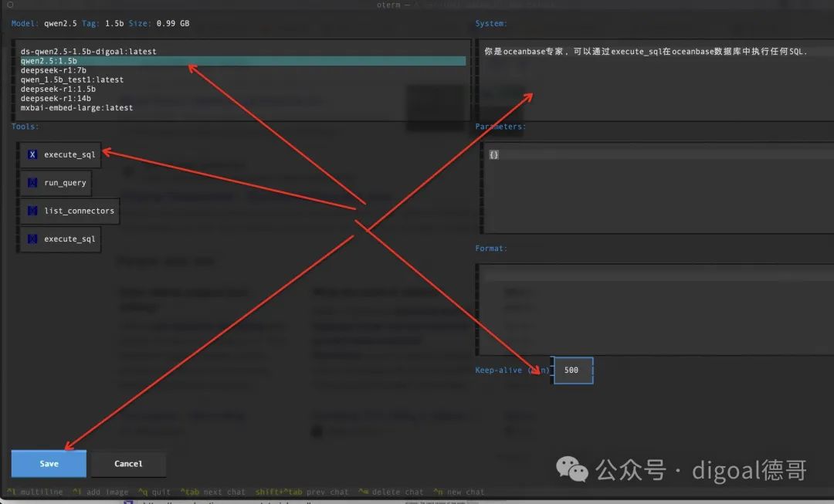
Task: Choose qwen_1.5b_test1:latest model
Action: tap(72, 79)
